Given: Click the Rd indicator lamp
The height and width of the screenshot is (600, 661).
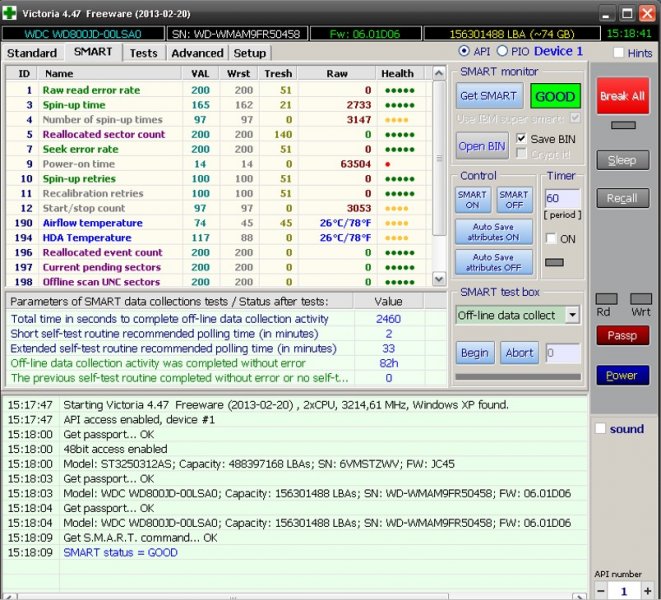Looking at the screenshot, I should tap(607, 299).
